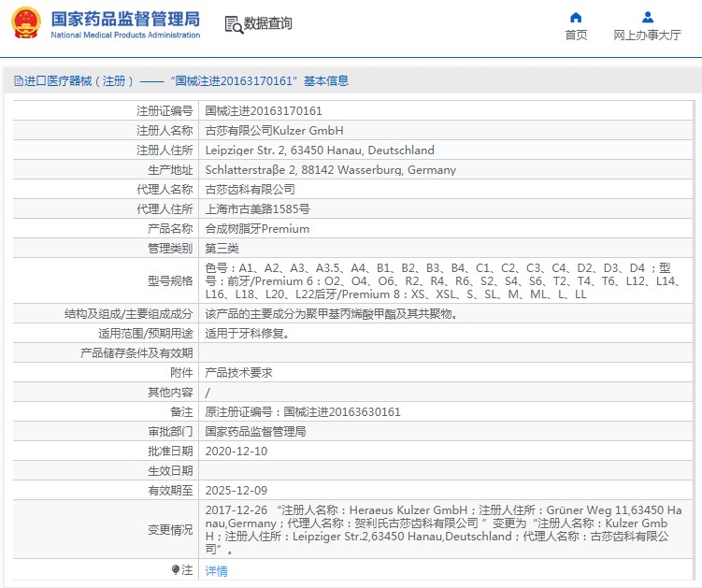The image size is (702, 588).
Task: Click the national emblem logo
Action: 26,22
